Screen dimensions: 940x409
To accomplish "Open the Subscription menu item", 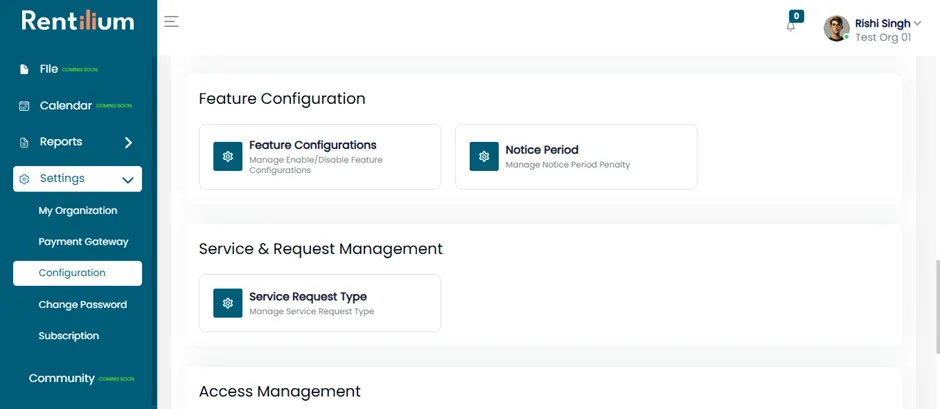I will tap(69, 336).
